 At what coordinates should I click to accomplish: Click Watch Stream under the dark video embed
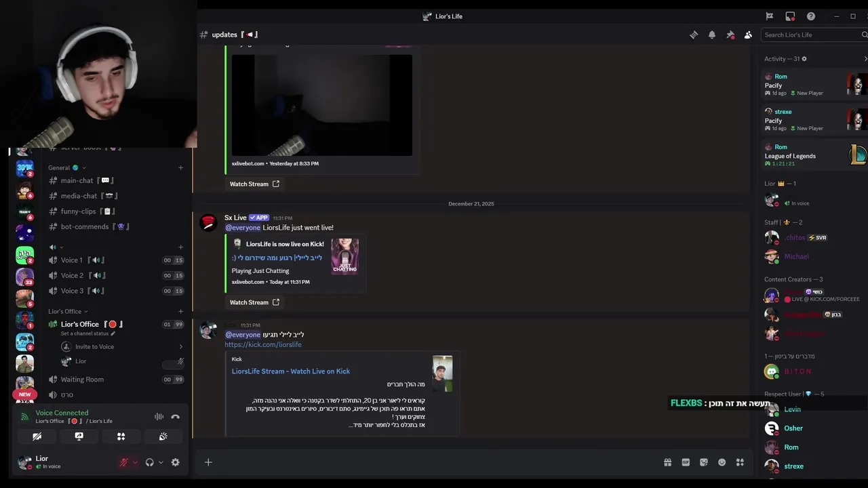[254, 184]
